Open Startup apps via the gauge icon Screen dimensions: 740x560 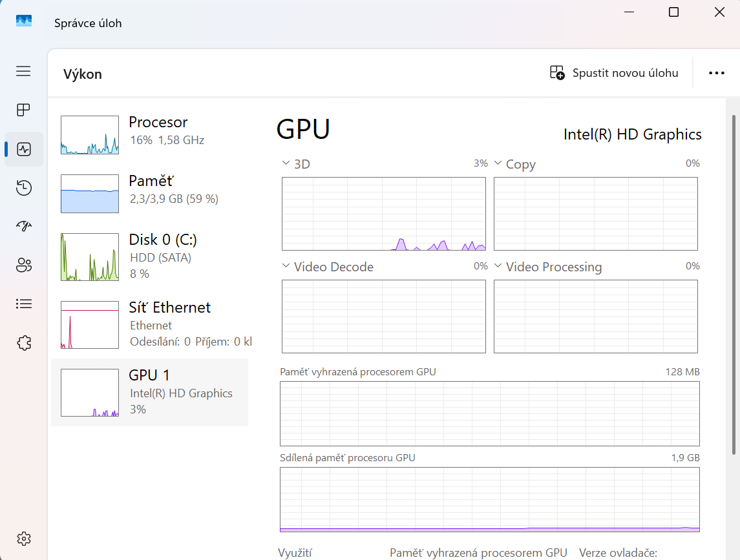click(23, 226)
